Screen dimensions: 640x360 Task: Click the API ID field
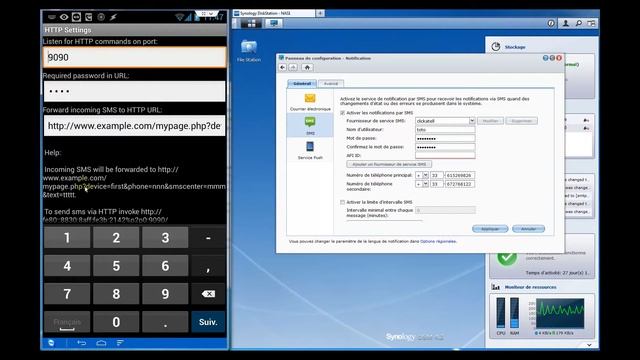tap(445, 156)
